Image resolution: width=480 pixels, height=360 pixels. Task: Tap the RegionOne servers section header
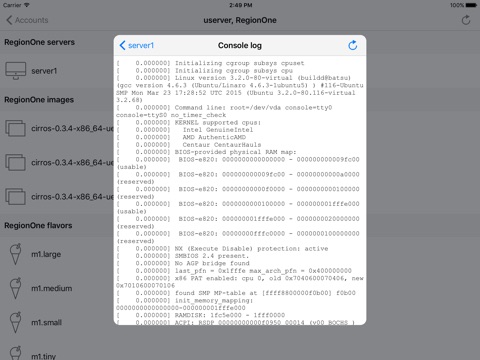(39, 42)
